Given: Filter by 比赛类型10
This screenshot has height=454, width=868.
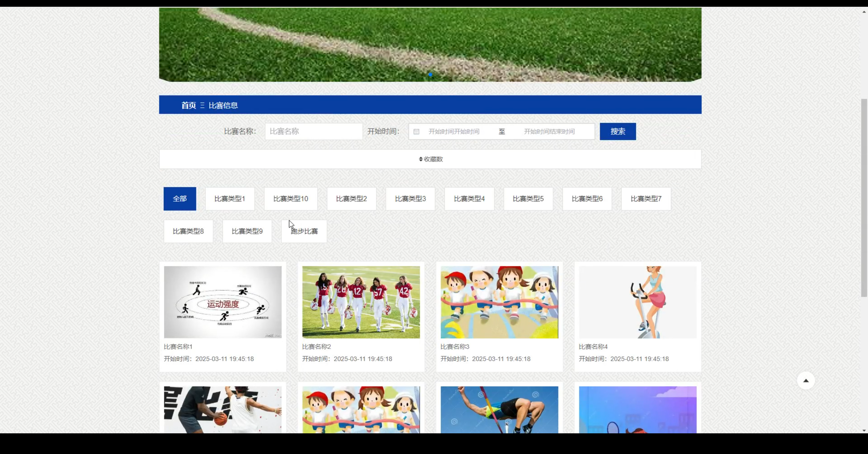Looking at the screenshot, I should 291,199.
